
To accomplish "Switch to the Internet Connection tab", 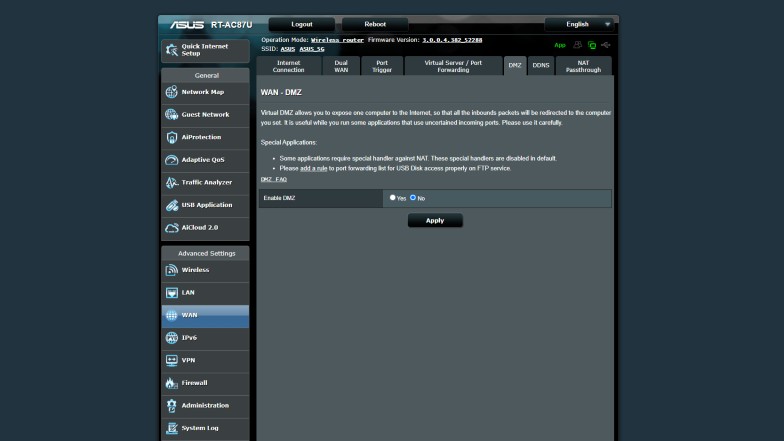I will pos(288,66).
